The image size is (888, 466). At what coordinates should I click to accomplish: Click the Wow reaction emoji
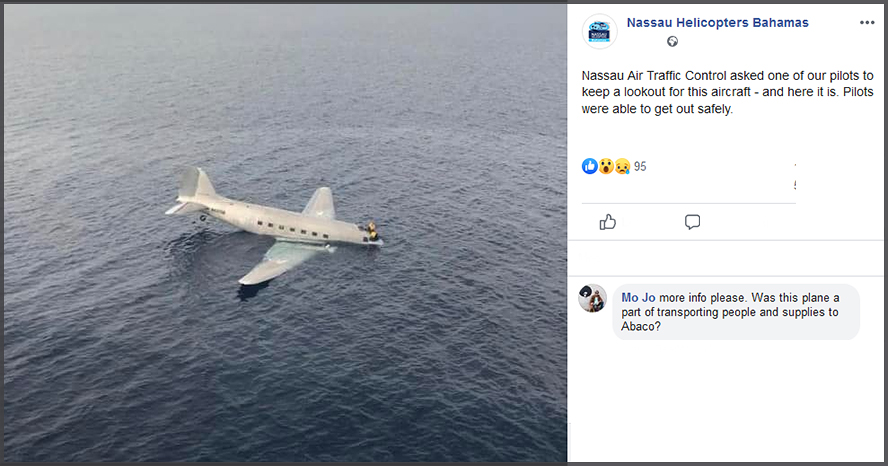click(x=606, y=166)
